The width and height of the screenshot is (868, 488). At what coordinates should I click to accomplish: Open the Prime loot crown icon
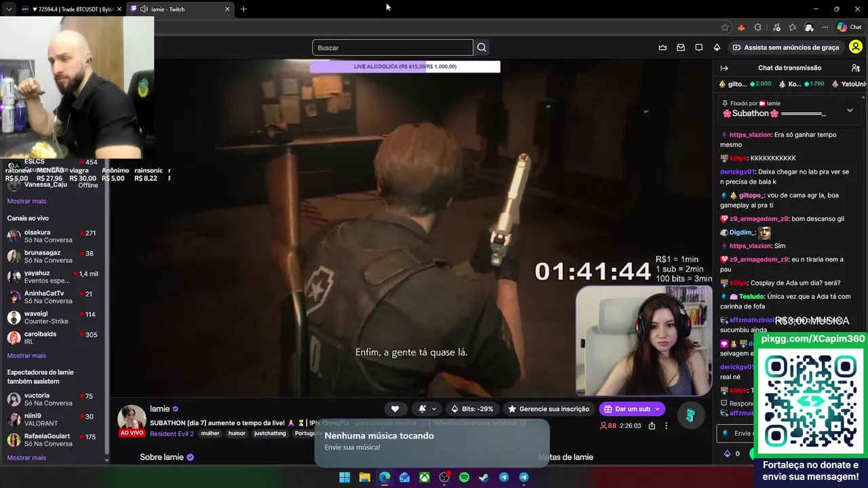663,47
